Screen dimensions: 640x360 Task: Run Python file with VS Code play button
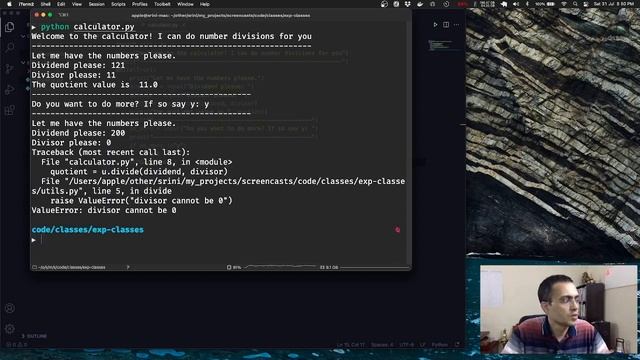pyautogui.click(x=435, y=25)
